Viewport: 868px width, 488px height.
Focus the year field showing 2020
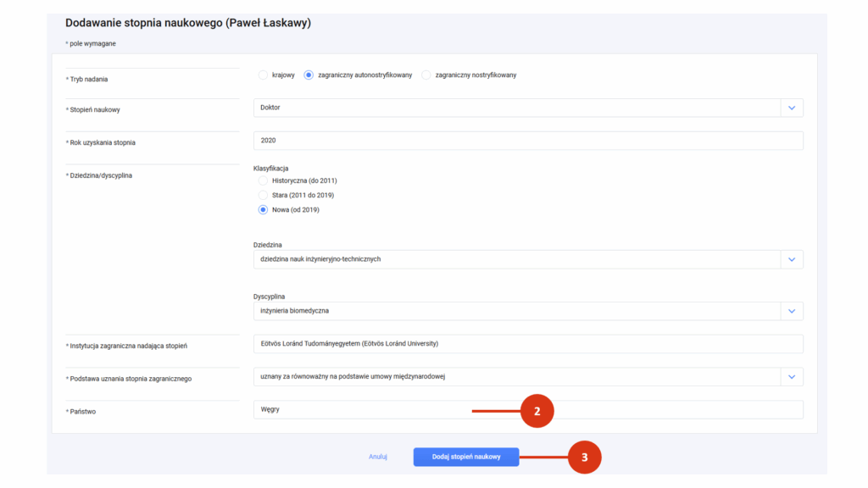[528, 141]
